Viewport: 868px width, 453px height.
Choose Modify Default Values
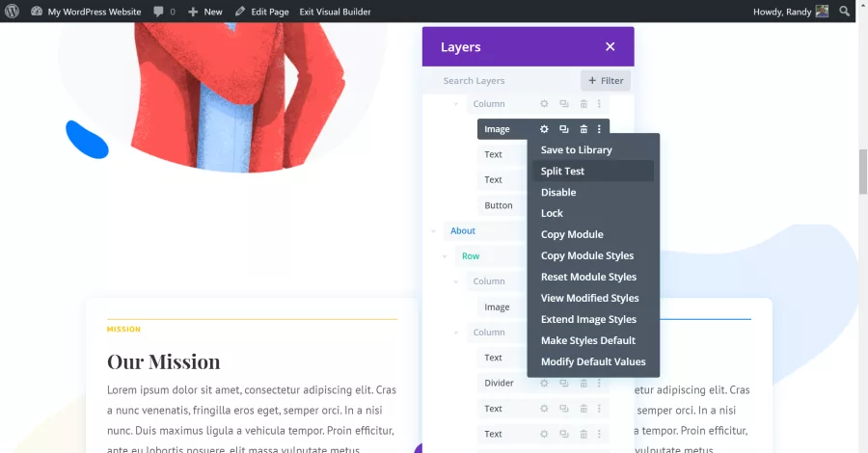(x=593, y=361)
